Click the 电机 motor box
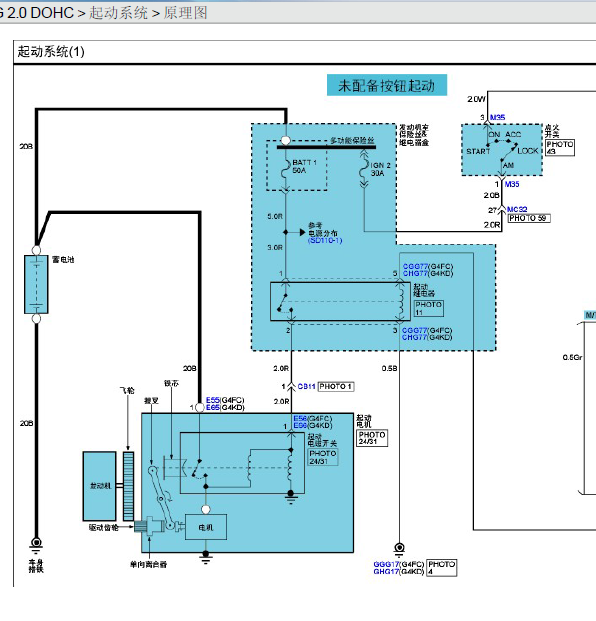 pos(206,527)
